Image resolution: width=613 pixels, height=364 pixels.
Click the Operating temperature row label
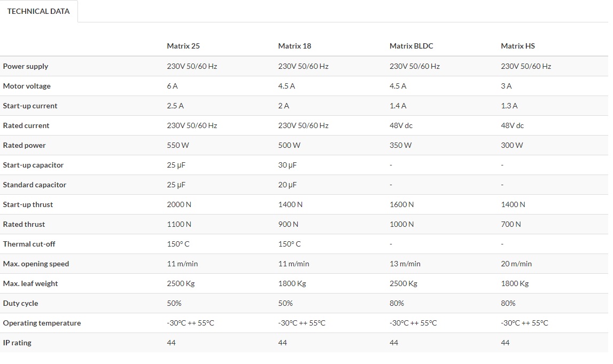click(42, 323)
